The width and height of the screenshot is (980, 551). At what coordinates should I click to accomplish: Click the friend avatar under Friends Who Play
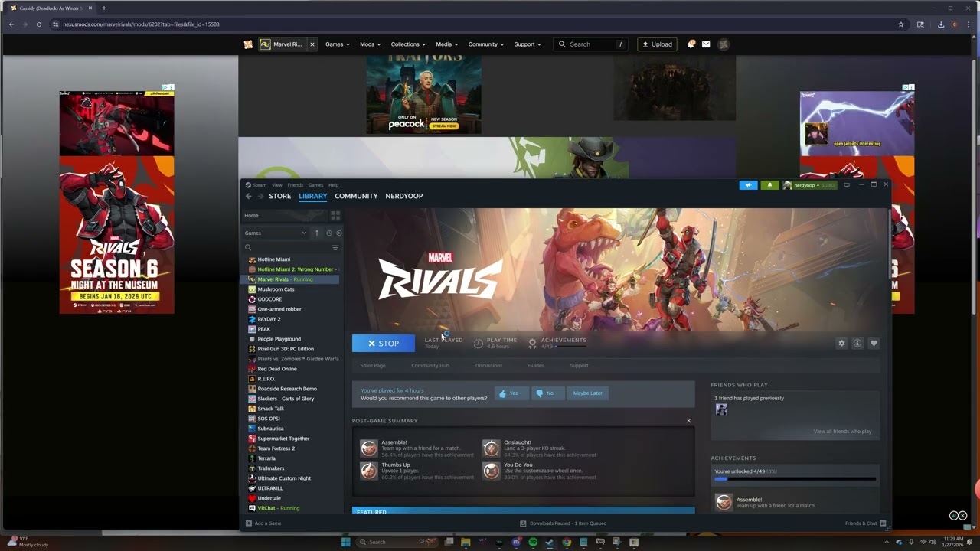click(721, 409)
